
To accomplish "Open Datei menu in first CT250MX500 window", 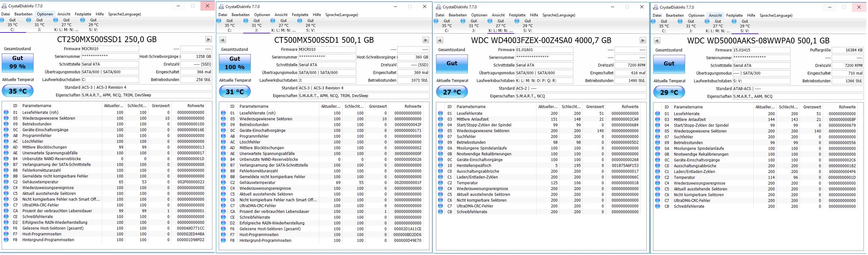I will tap(6, 14).
